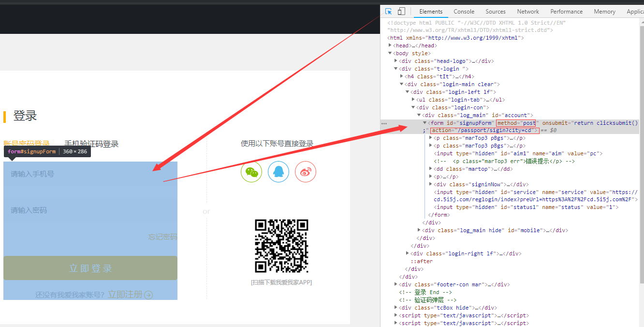The image size is (644, 327).
Task: Click the 扫描下载我爱我家APP caption
Action: click(281, 282)
